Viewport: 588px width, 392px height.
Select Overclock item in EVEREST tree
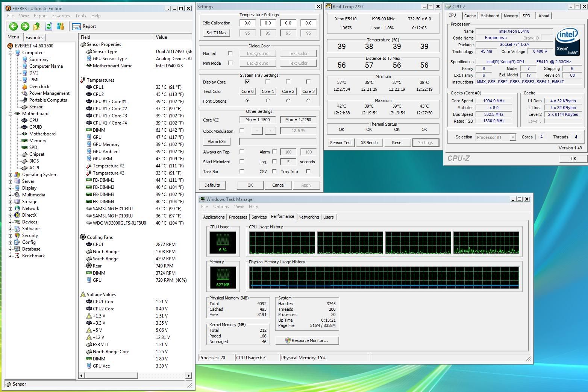pyautogui.click(x=39, y=87)
